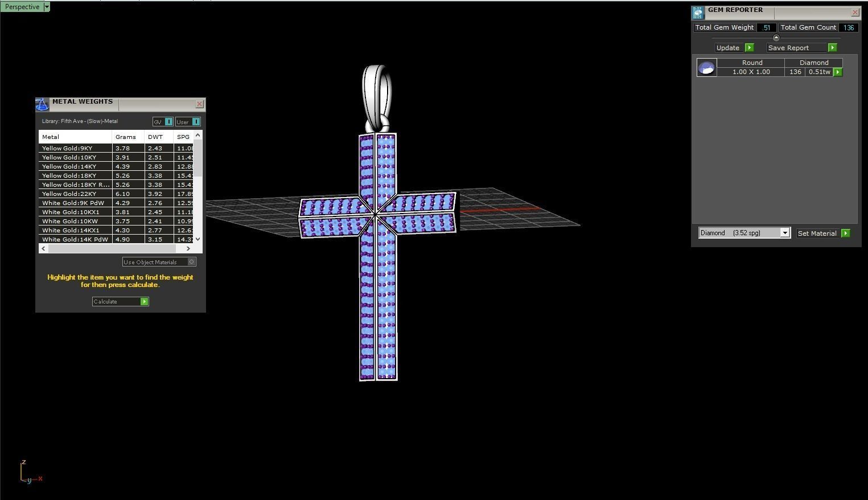Click the Round shape cell

tap(752, 63)
